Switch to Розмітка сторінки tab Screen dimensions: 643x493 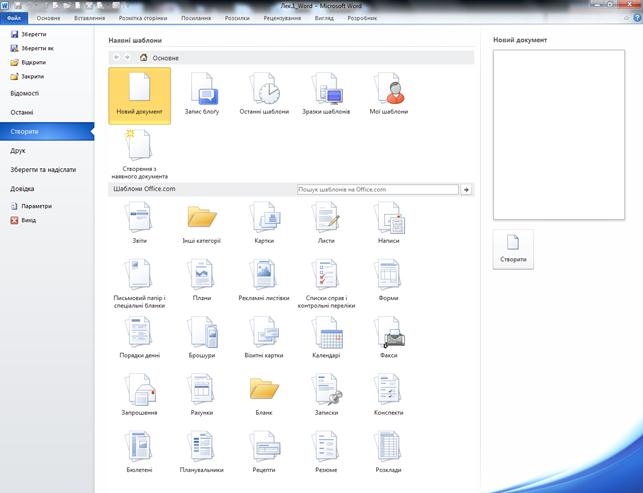pyautogui.click(x=143, y=18)
